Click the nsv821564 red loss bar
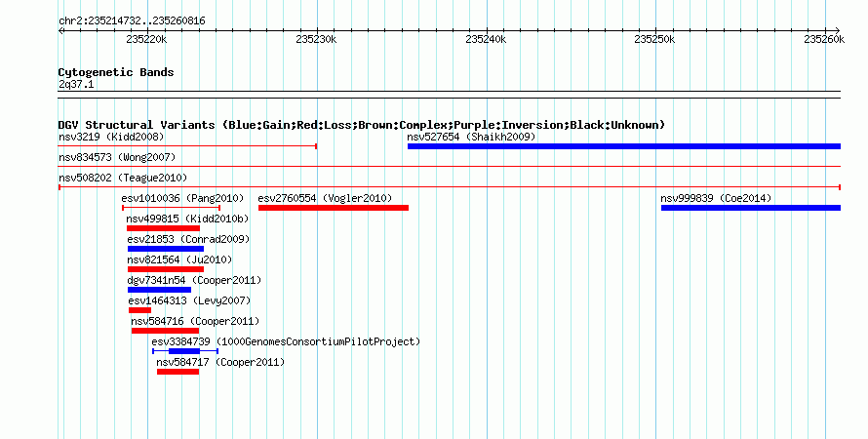 point(166,269)
